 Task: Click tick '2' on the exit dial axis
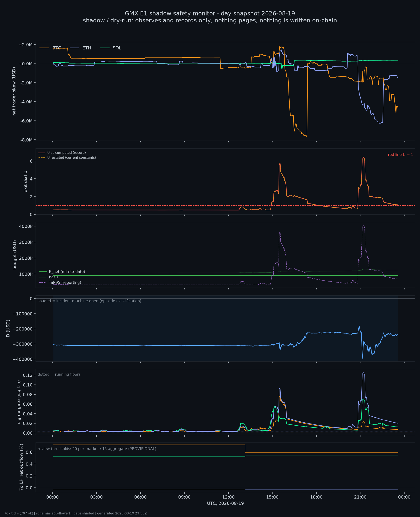(31, 197)
